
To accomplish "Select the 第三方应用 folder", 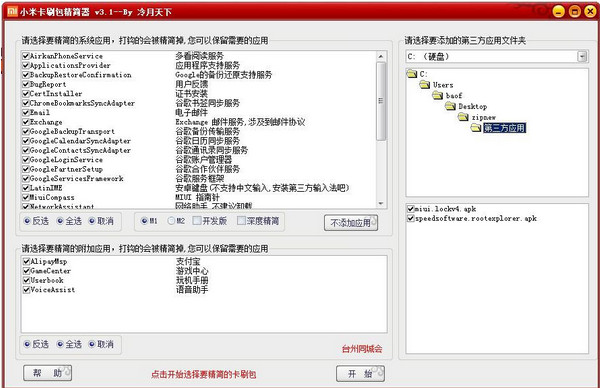I will [504, 128].
